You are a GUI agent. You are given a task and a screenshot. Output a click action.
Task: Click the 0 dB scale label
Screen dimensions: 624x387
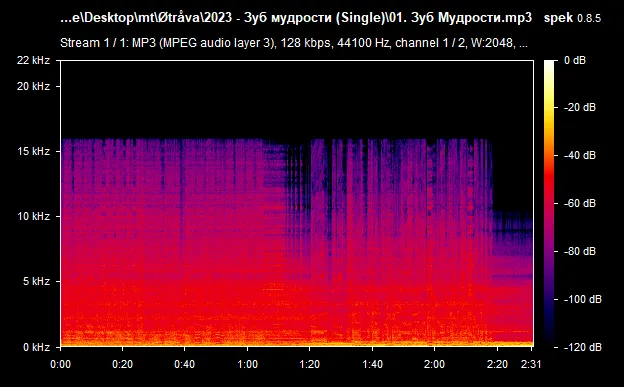[575, 60]
